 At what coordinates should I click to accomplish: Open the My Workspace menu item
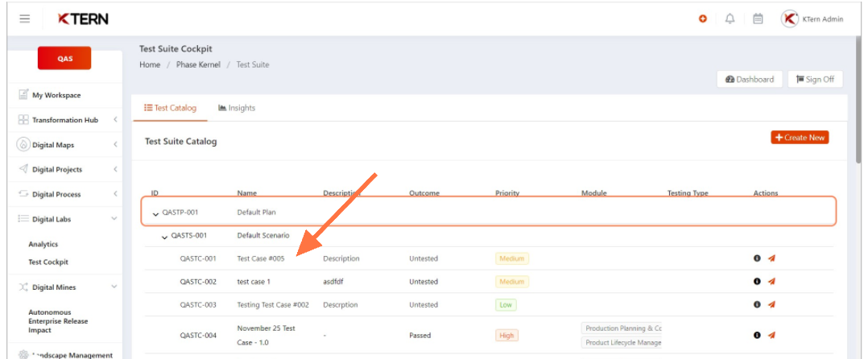click(56, 95)
